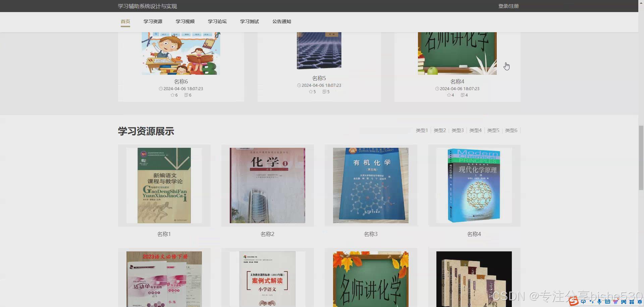644x307 pixels.
Task: Filter resources by 类型1
Action: tap(422, 130)
